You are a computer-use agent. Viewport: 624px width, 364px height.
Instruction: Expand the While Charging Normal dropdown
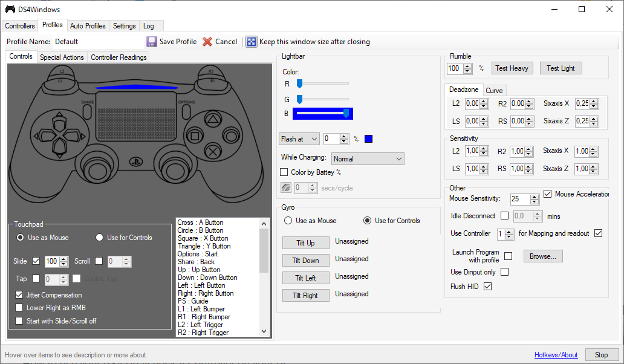coord(368,159)
